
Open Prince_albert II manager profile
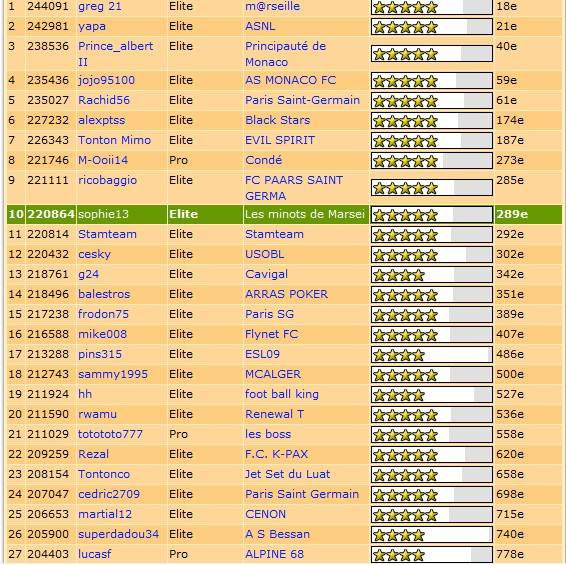click(x=116, y=54)
